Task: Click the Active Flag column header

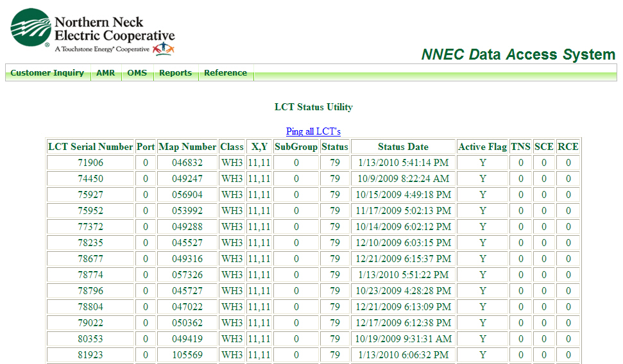Action: 482,147
